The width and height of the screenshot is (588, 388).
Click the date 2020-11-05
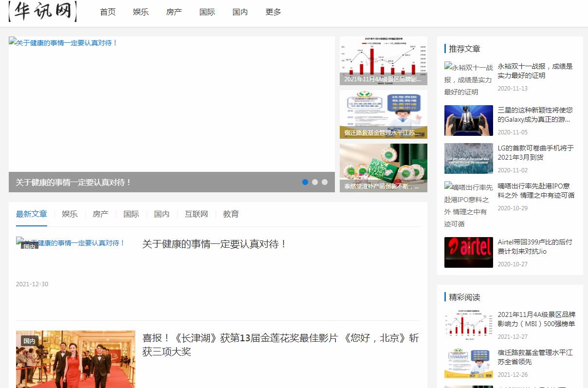pos(513,132)
